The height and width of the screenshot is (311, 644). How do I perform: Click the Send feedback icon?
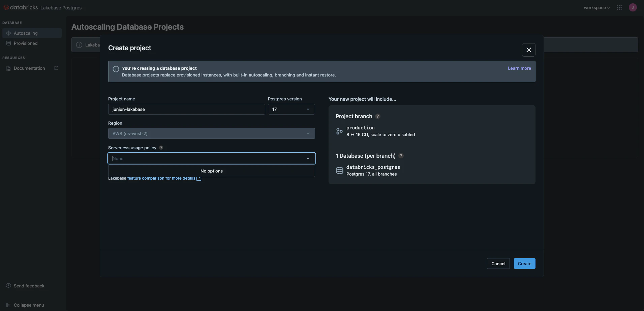(x=8, y=286)
